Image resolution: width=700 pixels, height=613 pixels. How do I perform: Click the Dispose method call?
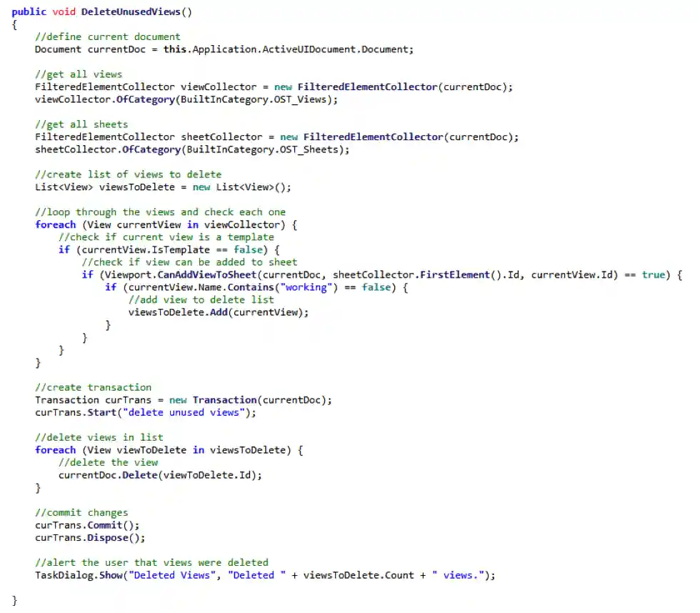tap(110, 537)
